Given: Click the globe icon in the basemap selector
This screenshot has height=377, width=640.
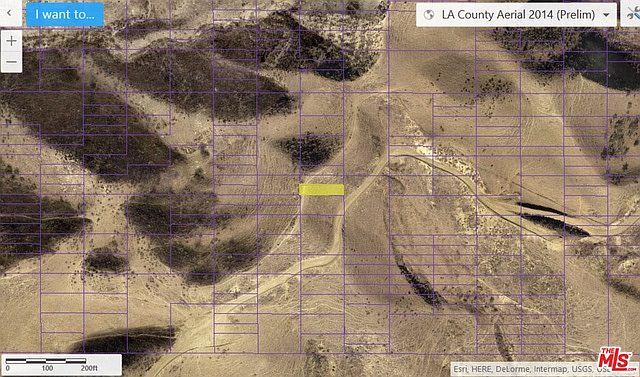Looking at the screenshot, I should [429, 15].
